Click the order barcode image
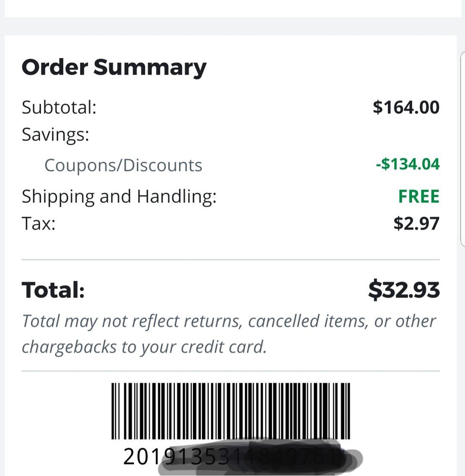Image resolution: width=465 pixels, height=476 pixels. click(231, 411)
